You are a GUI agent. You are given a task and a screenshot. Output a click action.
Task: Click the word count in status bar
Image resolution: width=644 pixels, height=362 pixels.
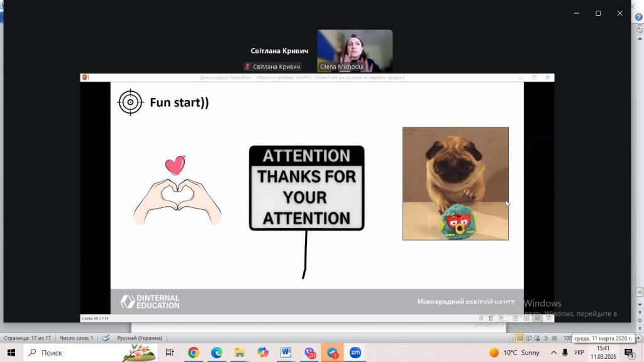76,338
